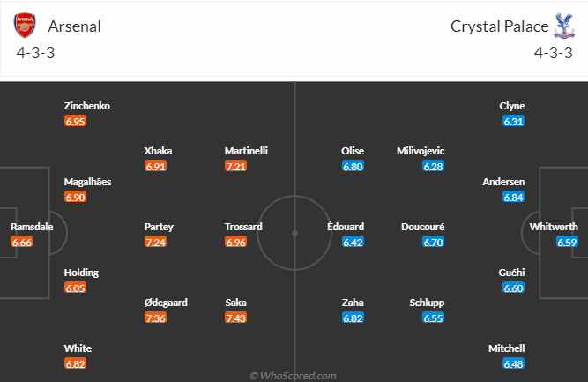Open Saka's 7.43 rating badge
This screenshot has width=588, height=382.
pyautogui.click(x=236, y=318)
